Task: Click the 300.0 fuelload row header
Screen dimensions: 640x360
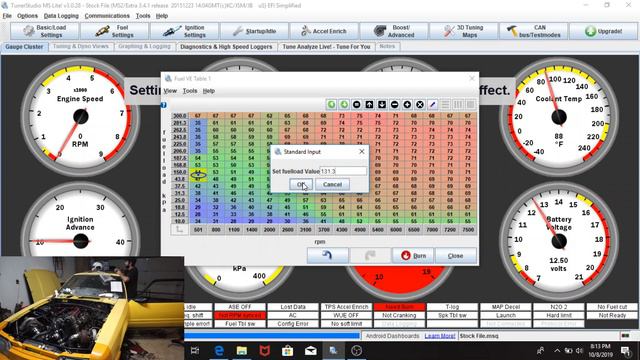Action: point(180,116)
